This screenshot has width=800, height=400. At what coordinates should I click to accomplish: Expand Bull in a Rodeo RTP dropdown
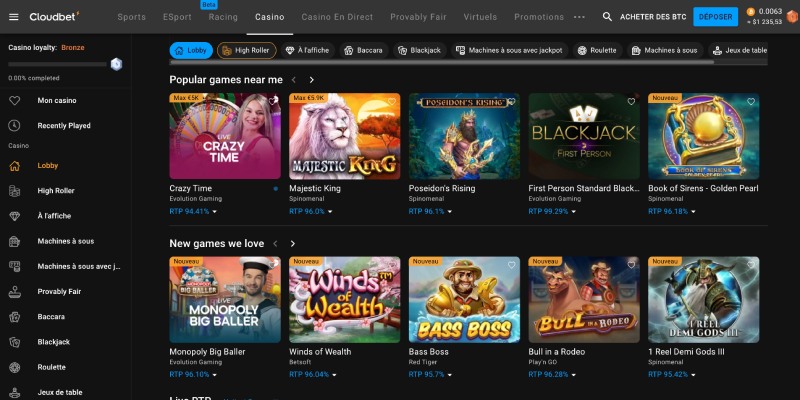[x=573, y=375]
